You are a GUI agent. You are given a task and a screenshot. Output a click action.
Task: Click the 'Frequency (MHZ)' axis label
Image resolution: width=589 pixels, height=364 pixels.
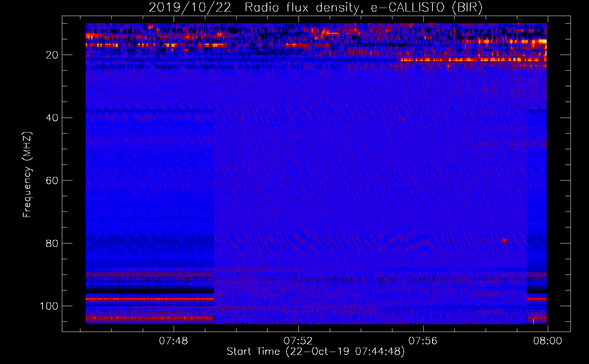coord(27,175)
